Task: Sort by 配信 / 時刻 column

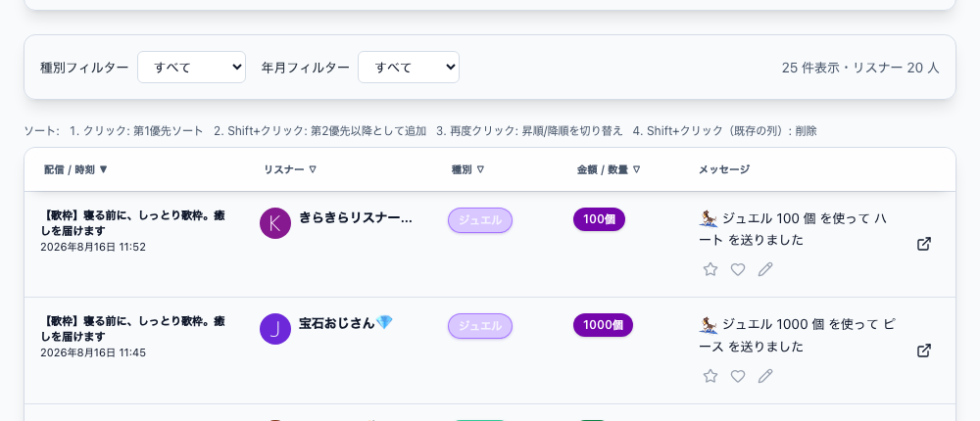Action: click(x=76, y=169)
